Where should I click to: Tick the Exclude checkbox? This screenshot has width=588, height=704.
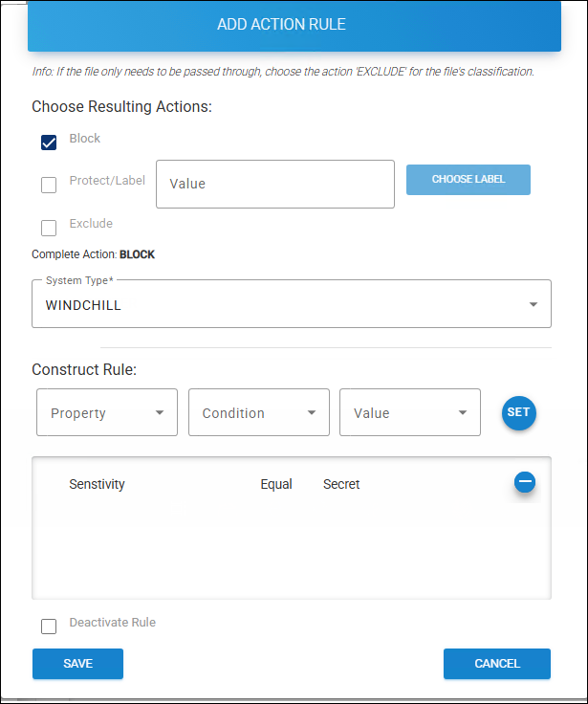pyautogui.click(x=49, y=228)
